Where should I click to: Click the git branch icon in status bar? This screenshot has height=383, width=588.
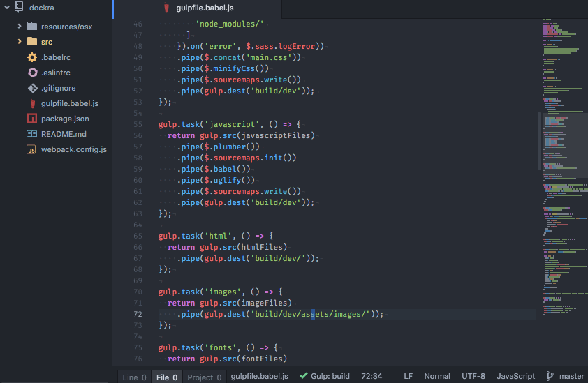click(x=550, y=376)
